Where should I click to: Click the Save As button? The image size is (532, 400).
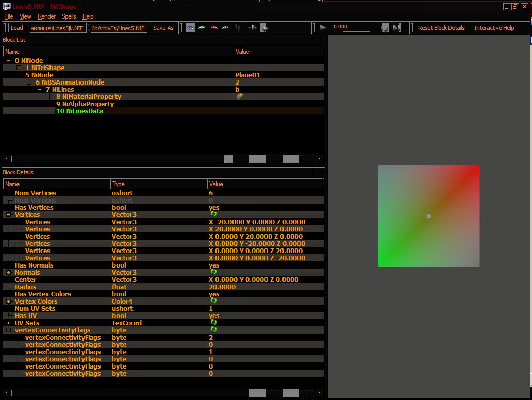coord(163,28)
